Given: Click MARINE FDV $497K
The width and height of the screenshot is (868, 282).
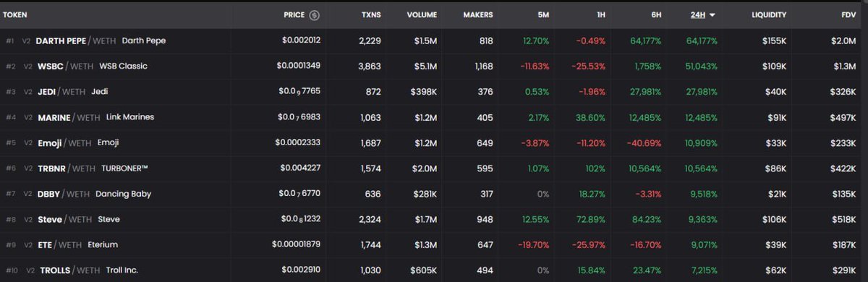Looking at the screenshot, I should point(843,117).
